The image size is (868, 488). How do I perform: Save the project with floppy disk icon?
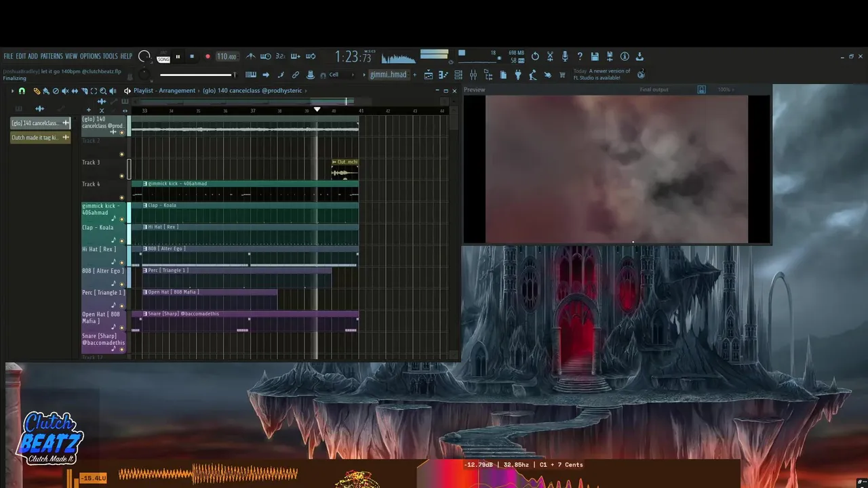[x=595, y=56]
